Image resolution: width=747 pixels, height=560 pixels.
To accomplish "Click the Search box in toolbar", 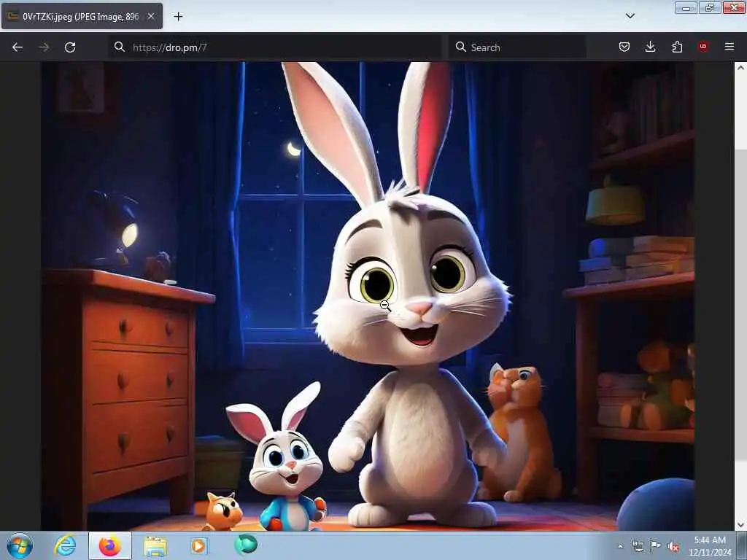I will coord(517,47).
